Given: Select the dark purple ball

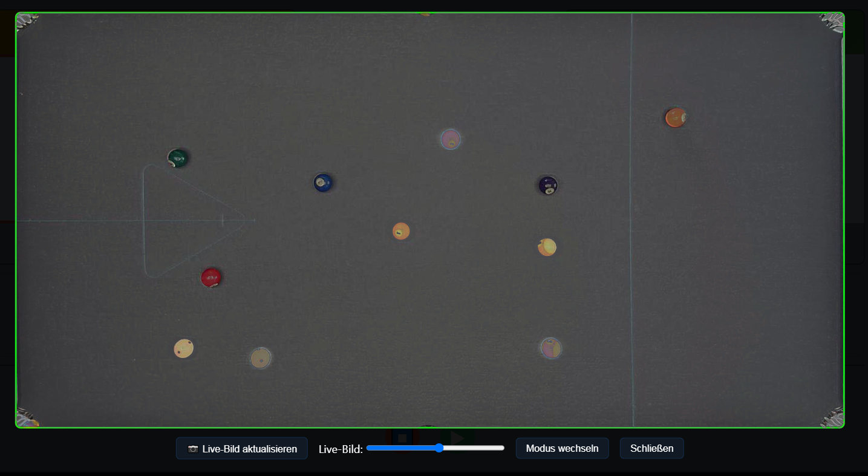Looking at the screenshot, I should [x=548, y=185].
